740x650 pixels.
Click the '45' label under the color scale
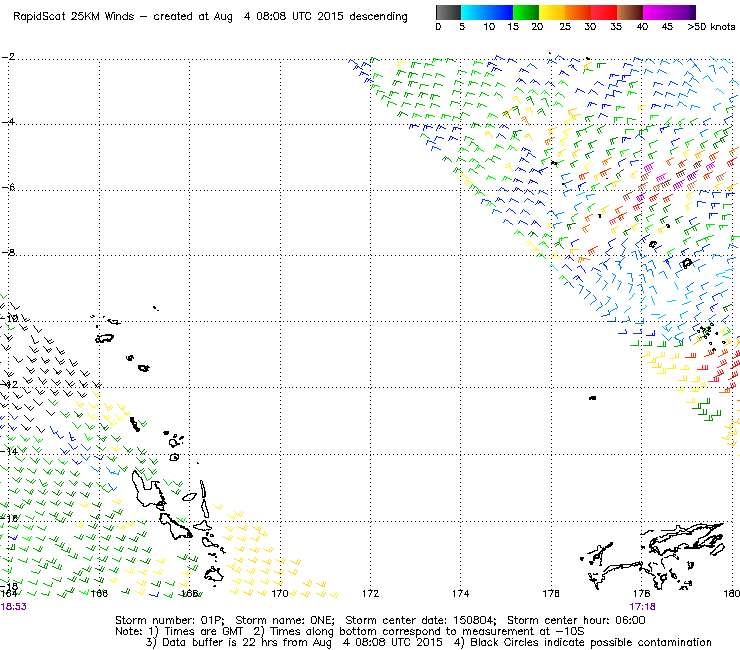click(x=667, y=27)
